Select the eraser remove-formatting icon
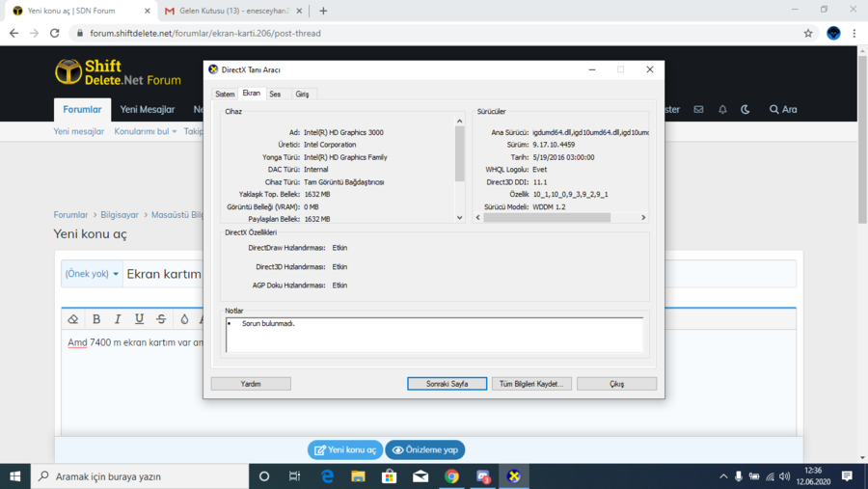Image resolution: width=868 pixels, height=489 pixels. tap(72, 319)
